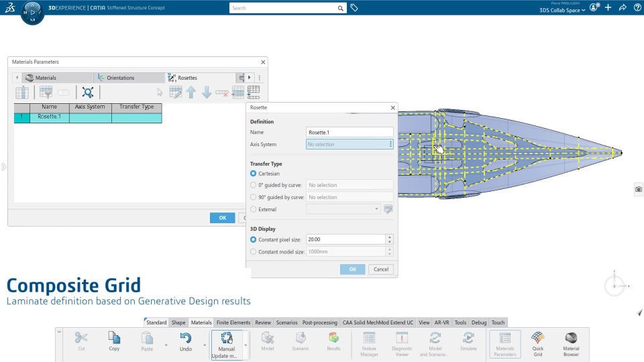Open Model and Scenario command

(x=435, y=343)
